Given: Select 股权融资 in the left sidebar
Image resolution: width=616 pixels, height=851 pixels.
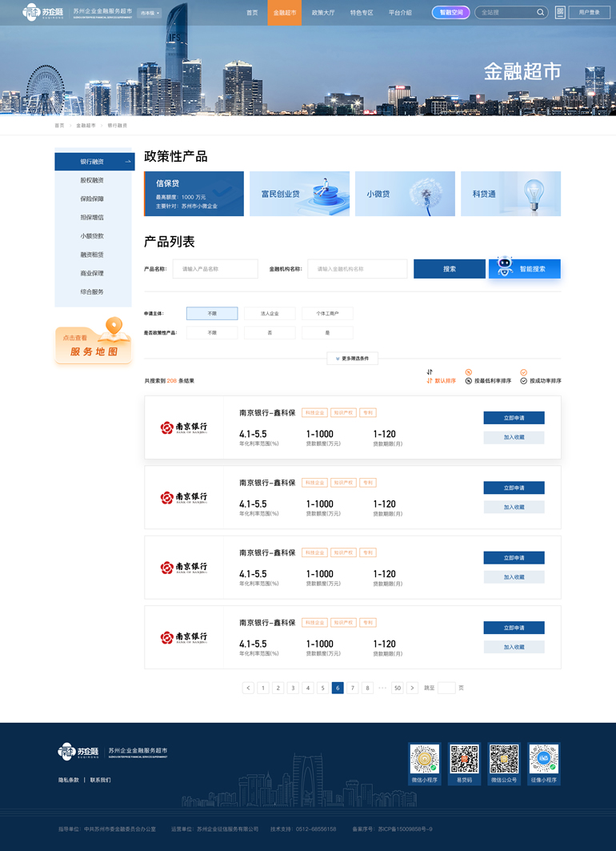Looking at the screenshot, I should [92, 180].
